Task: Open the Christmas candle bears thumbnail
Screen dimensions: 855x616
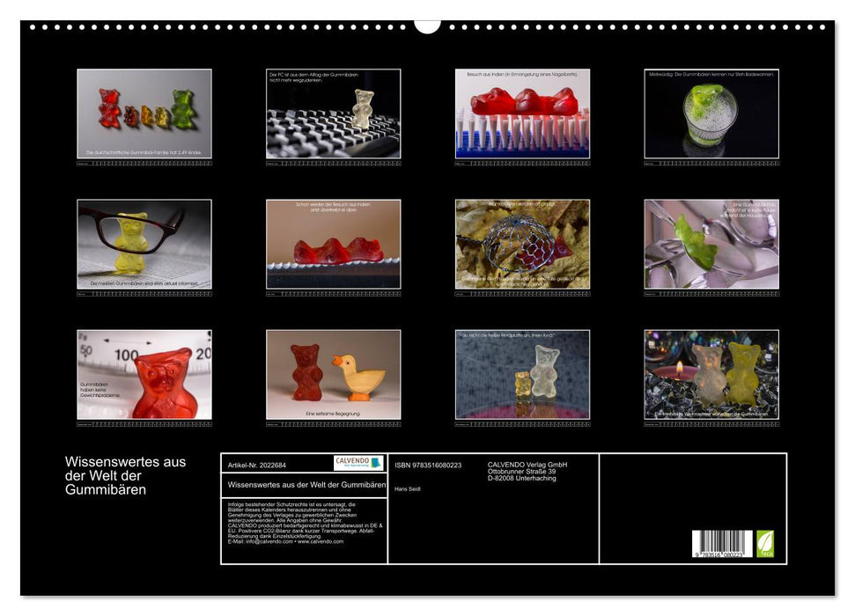Action: tap(711, 374)
